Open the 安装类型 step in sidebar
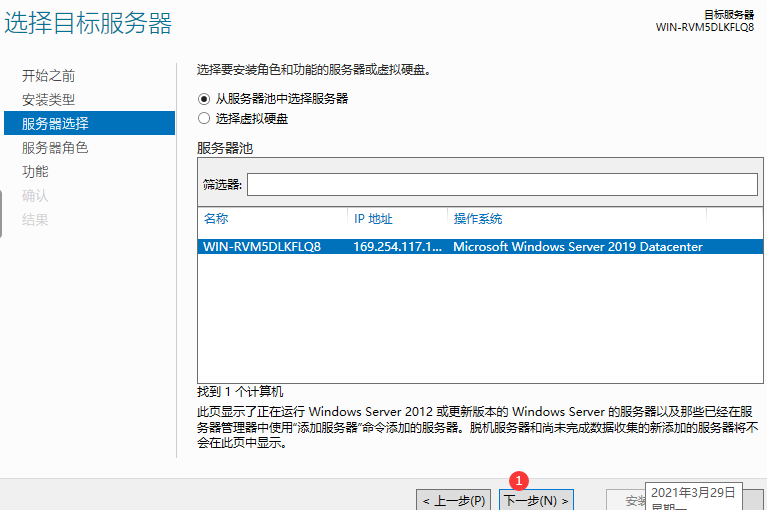 point(48,100)
